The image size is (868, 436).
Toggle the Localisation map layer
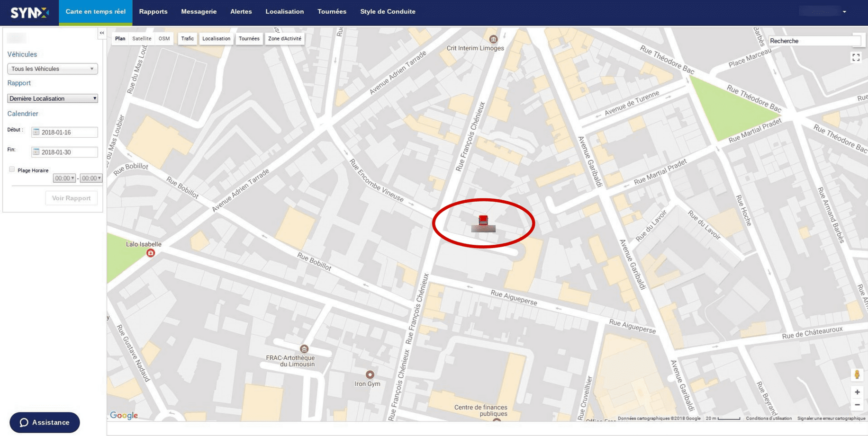tap(216, 39)
